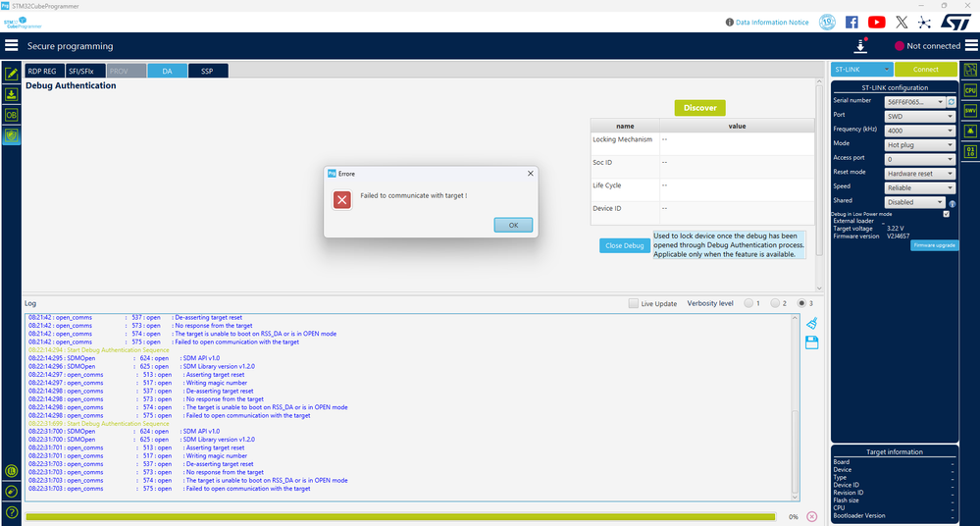The width and height of the screenshot is (980, 526).
Task: Open the left hamburger menu
Action: click(x=11, y=46)
